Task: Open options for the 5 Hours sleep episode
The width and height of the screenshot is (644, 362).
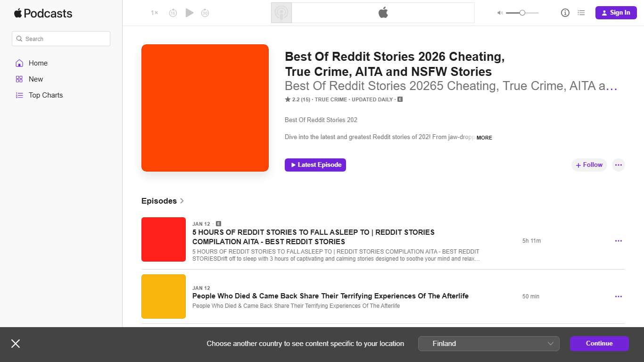Action: click(618, 240)
